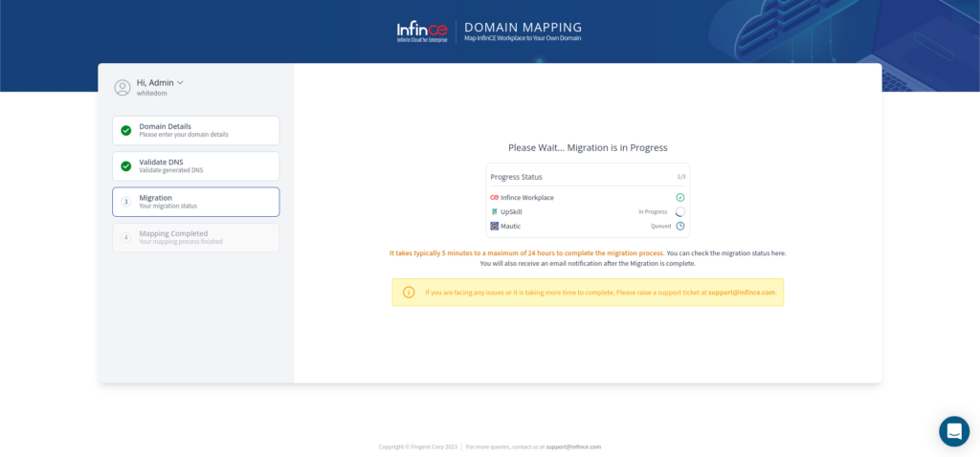Screen dimensions: 980x457
Task: Click the step 4 number circle
Action: 125,237
